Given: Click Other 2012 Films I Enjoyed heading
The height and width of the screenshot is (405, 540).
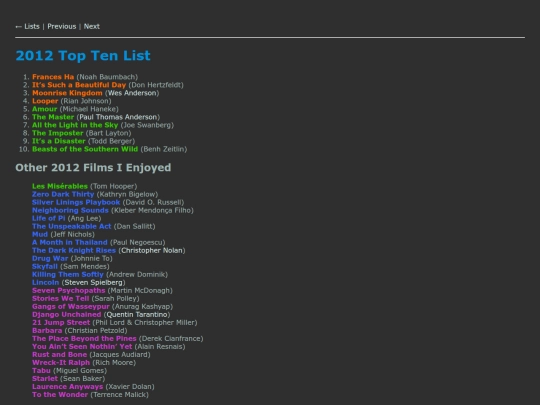Looking at the screenshot, I should click(x=93, y=168).
